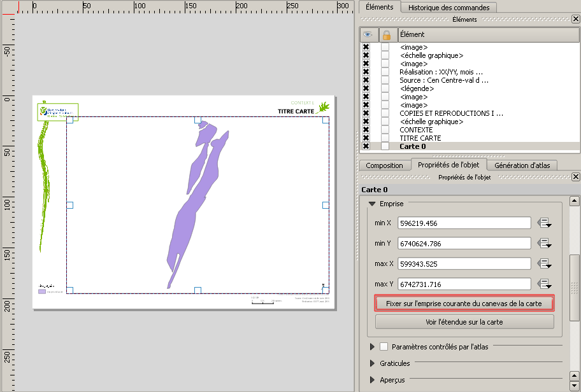Collapse the Emprise section
The height and width of the screenshot is (392, 581).
(371, 204)
